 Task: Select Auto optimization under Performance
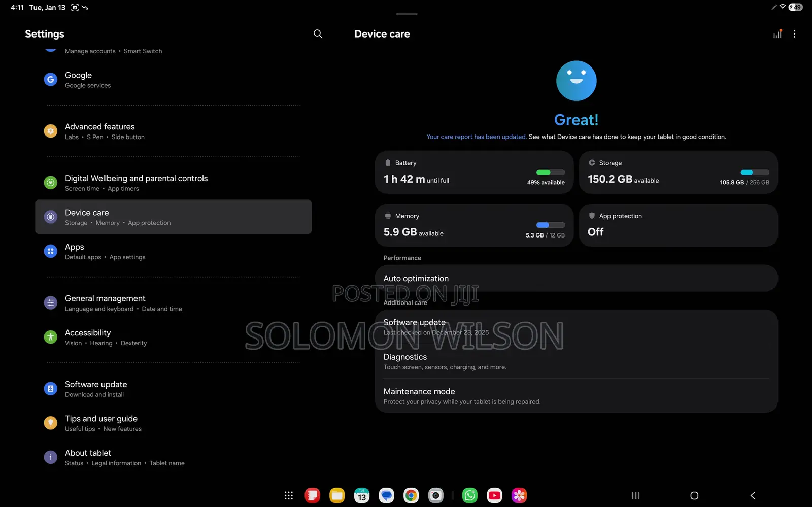pos(576,279)
